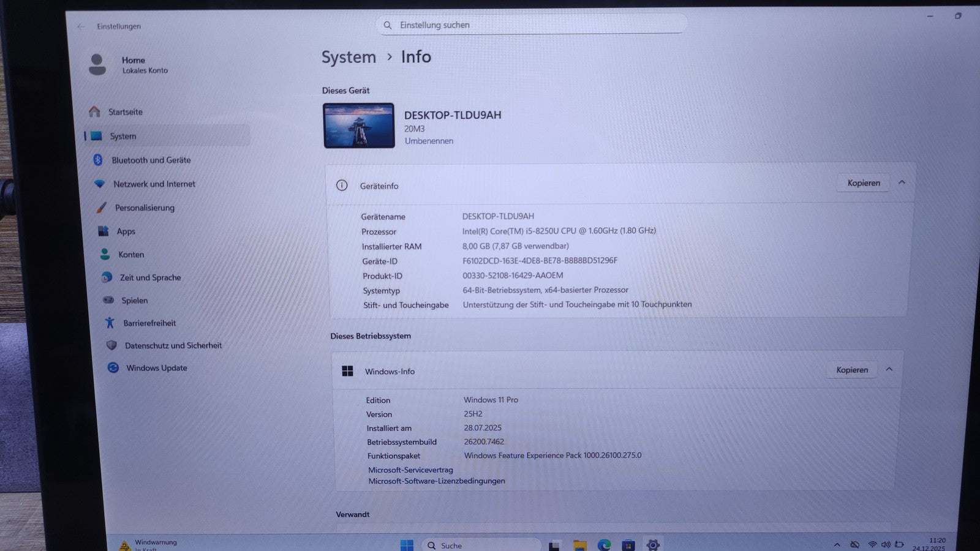Select Startseite in the sidebar
The width and height of the screenshot is (980, 551).
pyautogui.click(x=167, y=112)
